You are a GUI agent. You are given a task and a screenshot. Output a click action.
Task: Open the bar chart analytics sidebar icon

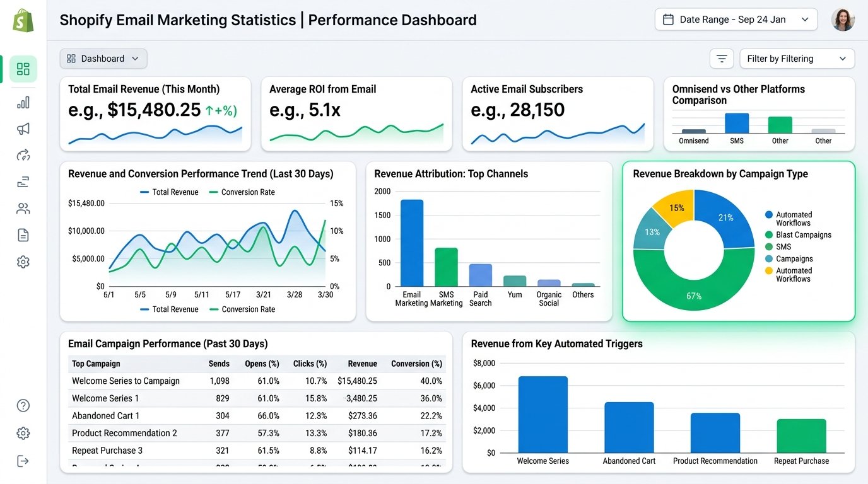(x=23, y=102)
